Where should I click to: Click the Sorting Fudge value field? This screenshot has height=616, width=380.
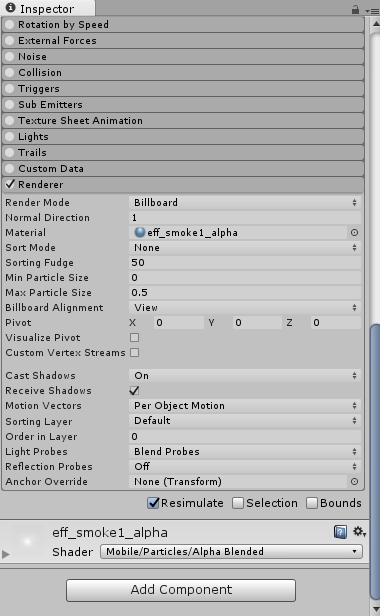click(x=244, y=262)
